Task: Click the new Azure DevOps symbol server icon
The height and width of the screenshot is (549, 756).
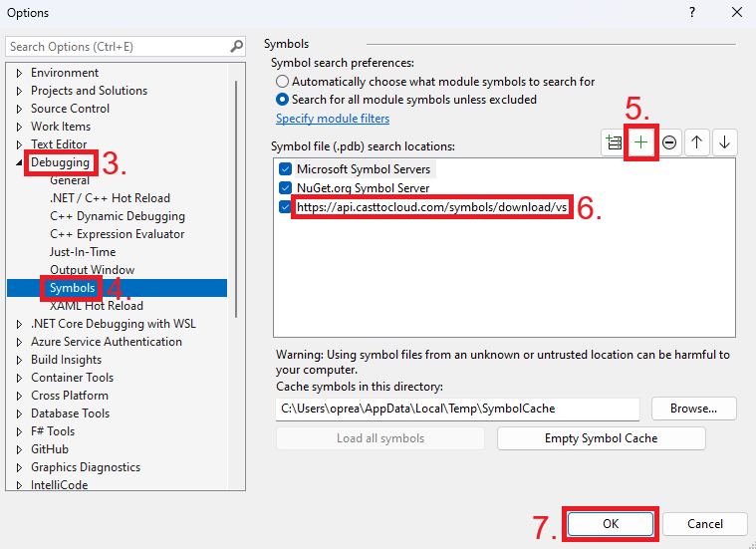Action: tap(614, 142)
